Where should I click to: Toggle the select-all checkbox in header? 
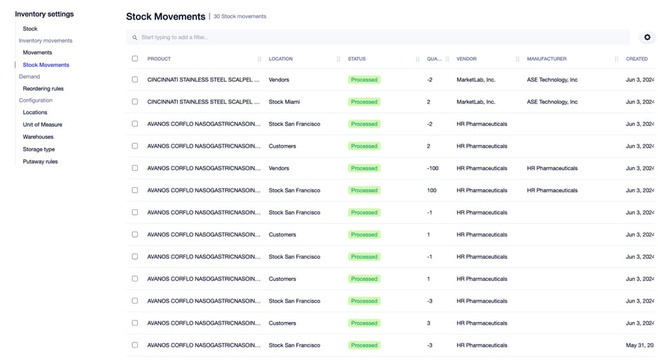pyautogui.click(x=135, y=59)
